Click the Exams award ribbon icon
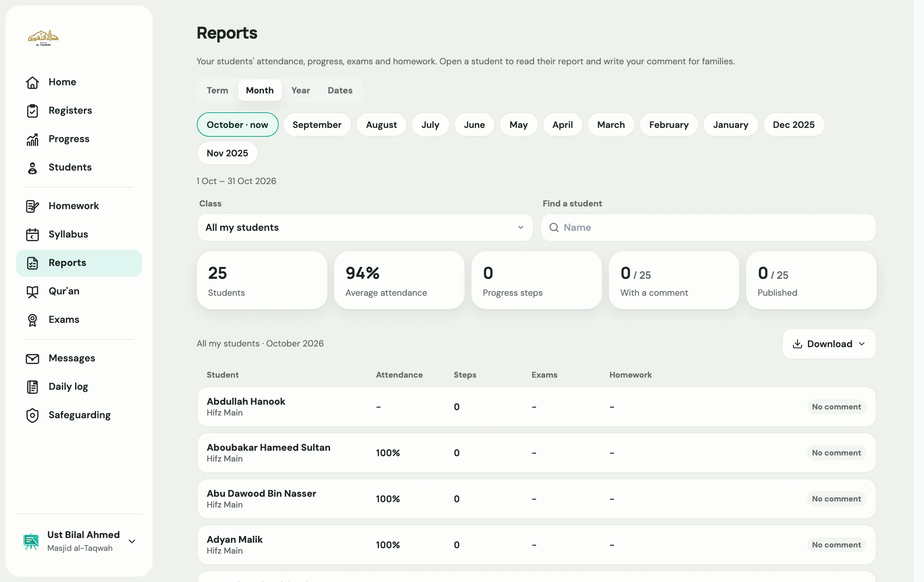The image size is (924, 582). pos(32,320)
